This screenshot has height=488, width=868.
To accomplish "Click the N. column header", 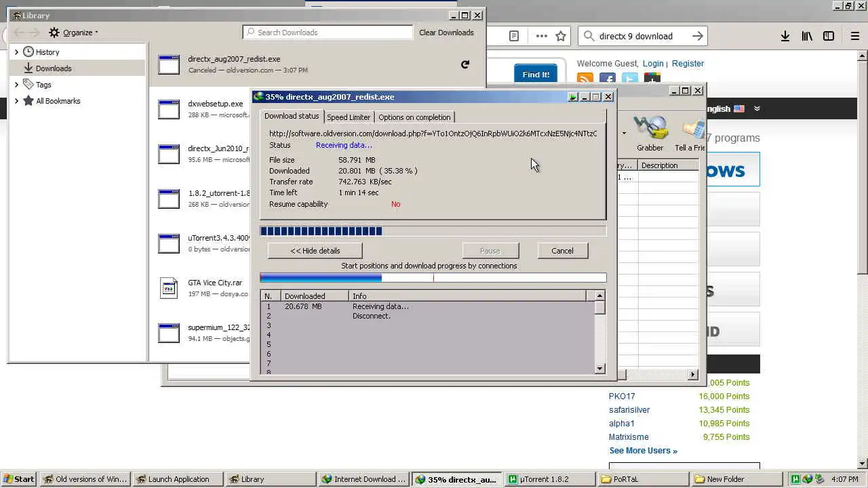I will 271,296.
